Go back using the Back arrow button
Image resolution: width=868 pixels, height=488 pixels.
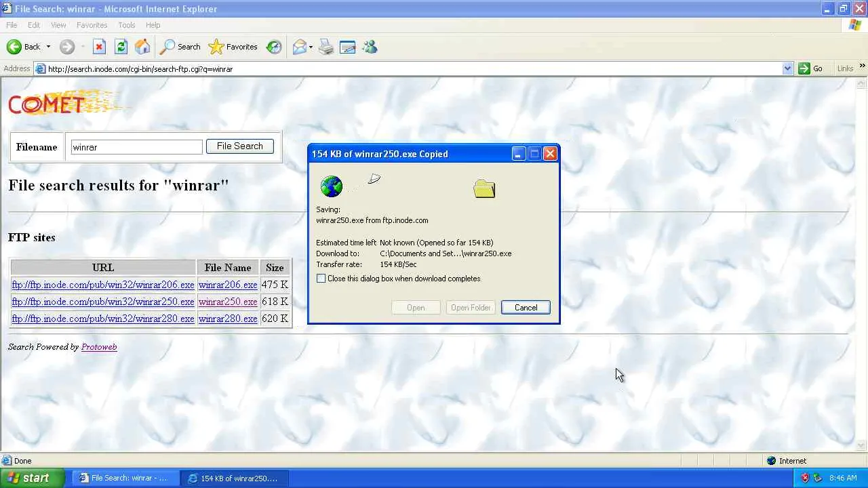[23, 47]
